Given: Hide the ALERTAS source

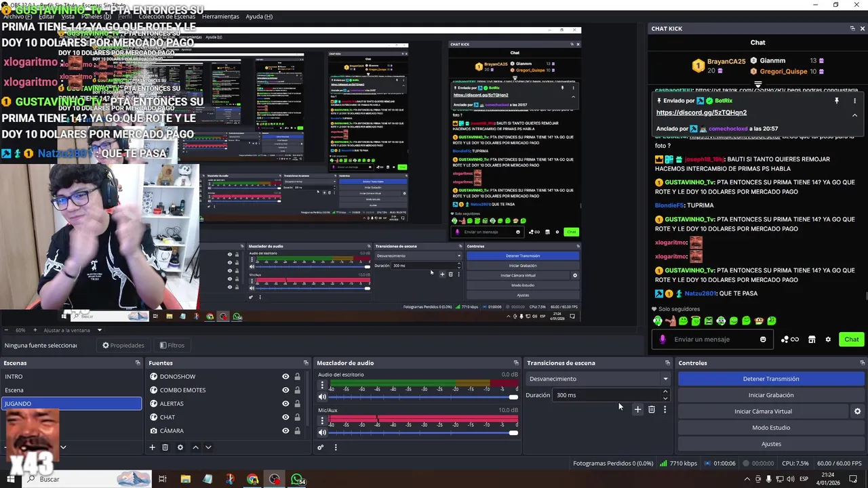Looking at the screenshot, I should coord(285,404).
